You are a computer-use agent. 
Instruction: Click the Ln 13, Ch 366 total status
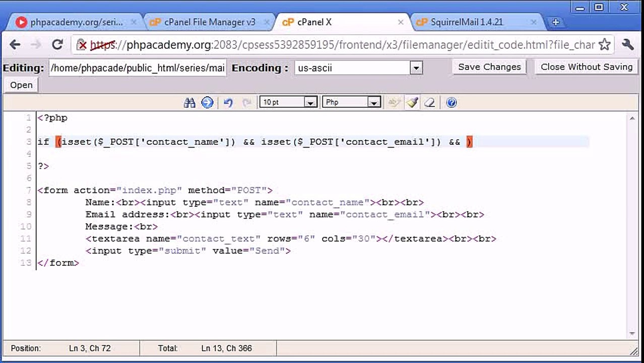click(x=226, y=348)
